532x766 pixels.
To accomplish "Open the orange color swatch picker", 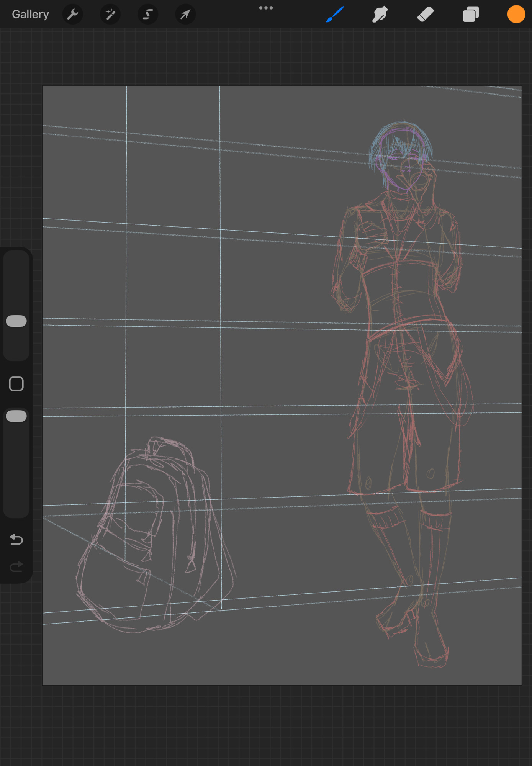I will tap(516, 15).
